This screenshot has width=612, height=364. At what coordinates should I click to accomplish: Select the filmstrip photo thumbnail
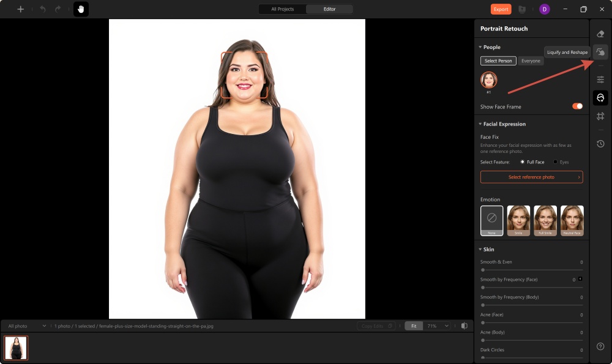(16, 347)
